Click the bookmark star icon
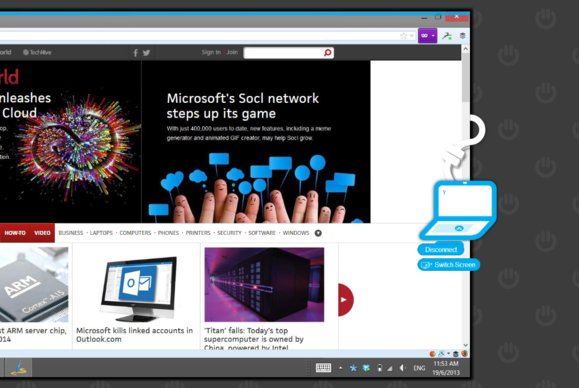The image size is (579, 388). click(403, 36)
